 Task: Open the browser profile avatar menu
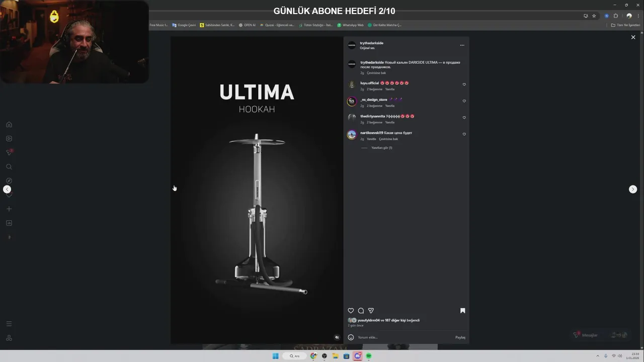(x=629, y=16)
